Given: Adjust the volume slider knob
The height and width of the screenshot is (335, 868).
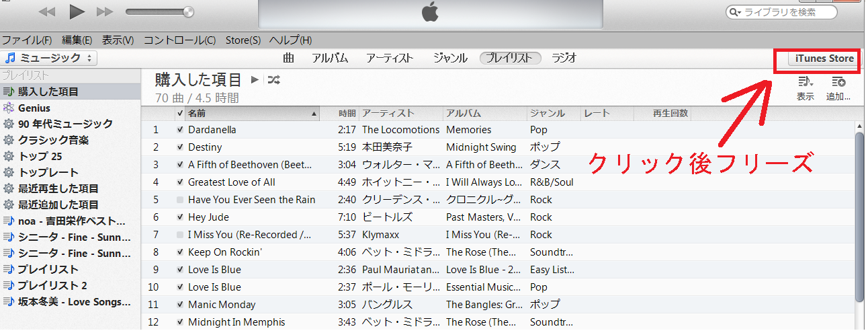Looking at the screenshot, I should [189, 11].
